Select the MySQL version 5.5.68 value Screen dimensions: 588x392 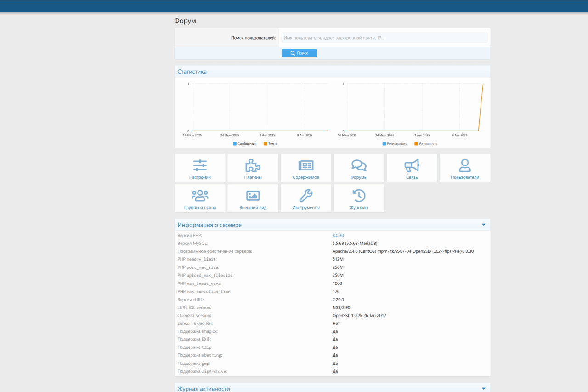[x=355, y=243]
